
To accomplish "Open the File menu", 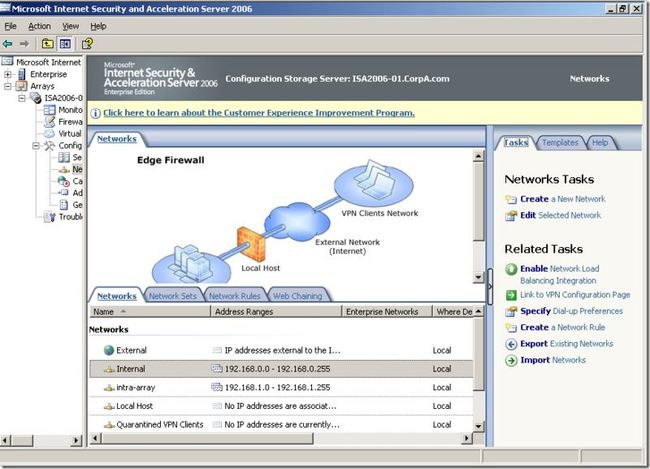I will coord(10,26).
